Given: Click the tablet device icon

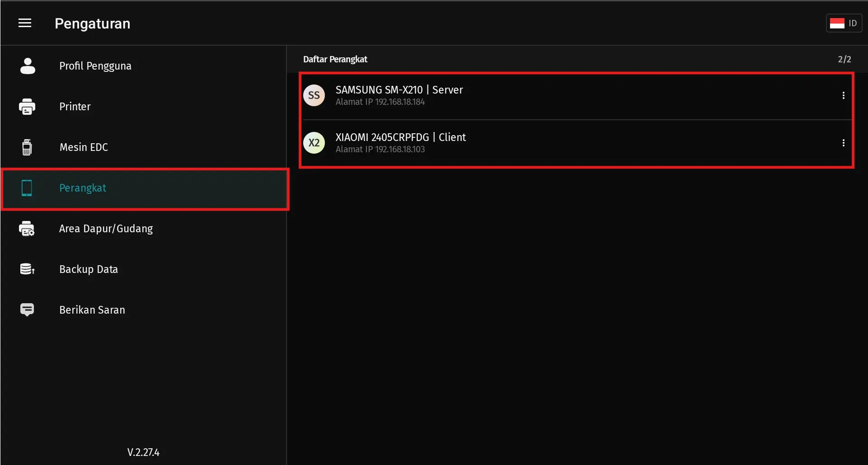Looking at the screenshot, I should click(27, 188).
